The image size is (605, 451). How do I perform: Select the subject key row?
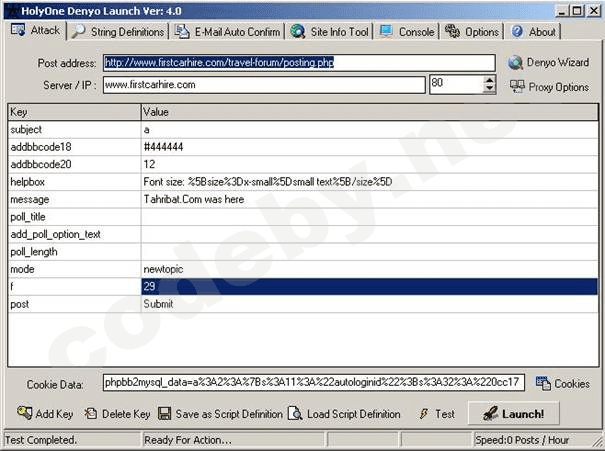(x=74, y=130)
